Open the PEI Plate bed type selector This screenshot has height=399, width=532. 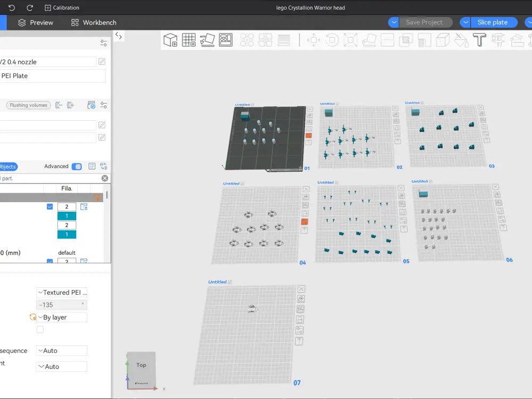53,76
